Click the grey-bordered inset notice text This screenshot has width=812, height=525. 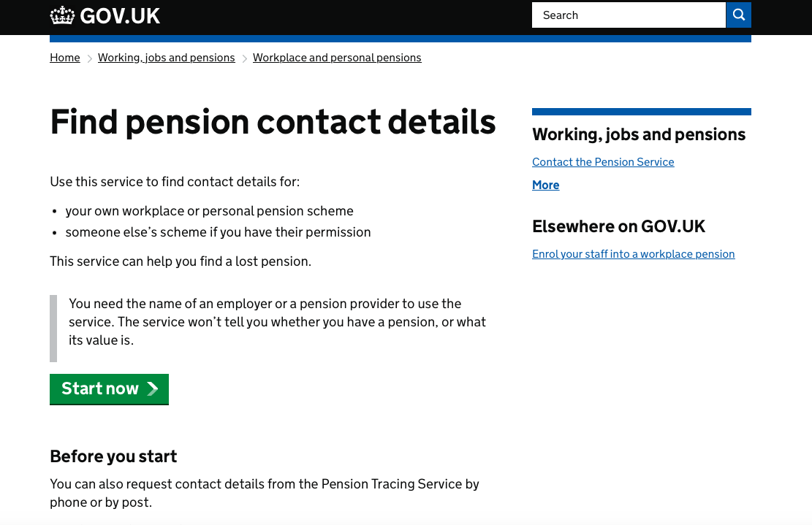click(x=277, y=322)
